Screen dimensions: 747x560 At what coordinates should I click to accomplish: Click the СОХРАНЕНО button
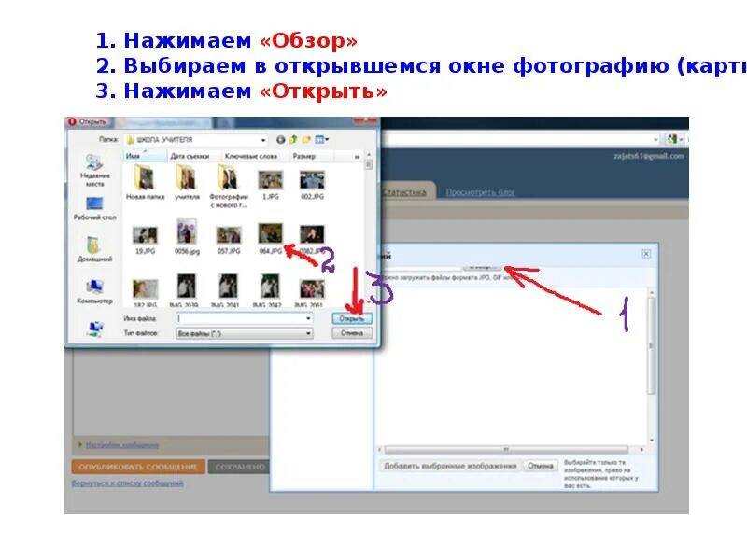point(238,467)
